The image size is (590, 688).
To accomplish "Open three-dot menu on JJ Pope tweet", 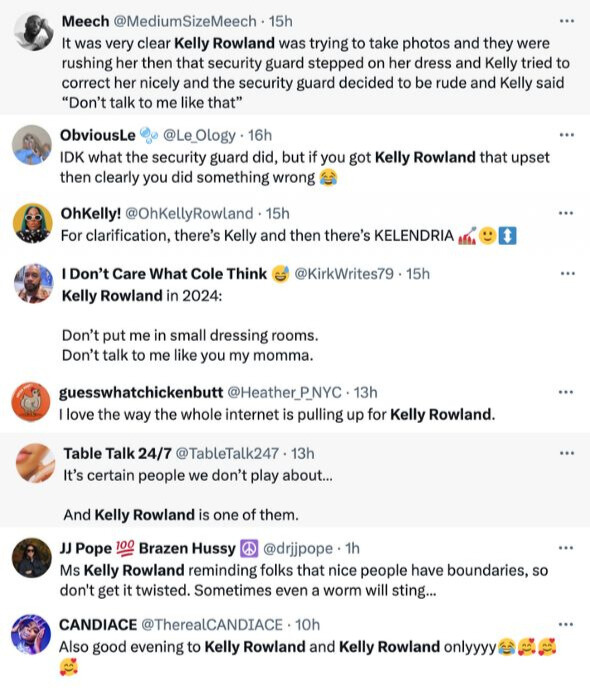I will point(566,548).
